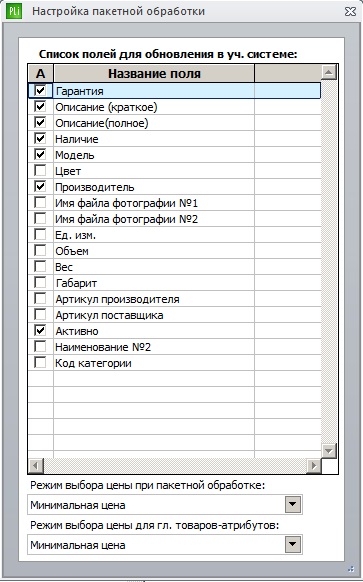Screen dimensions: 363x582
Task: Click the scroll up arrow of the list
Action: pos(329,72)
